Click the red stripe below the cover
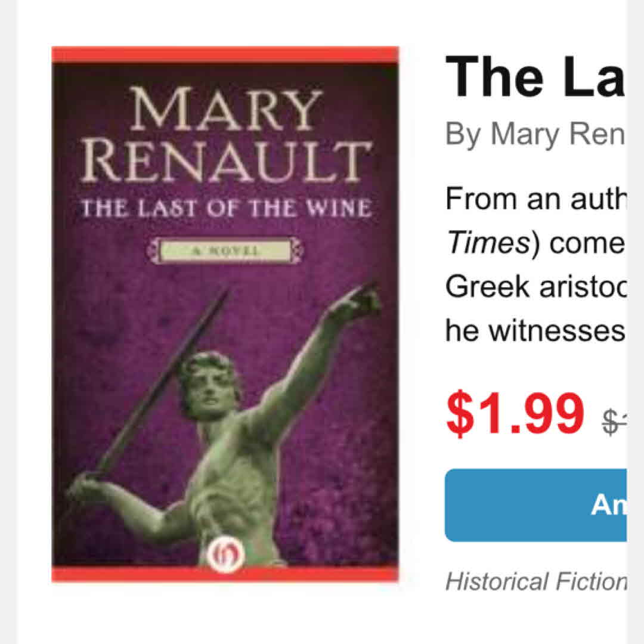Image resolution: width=644 pixels, height=644 pixels. pyautogui.click(x=225, y=574)
